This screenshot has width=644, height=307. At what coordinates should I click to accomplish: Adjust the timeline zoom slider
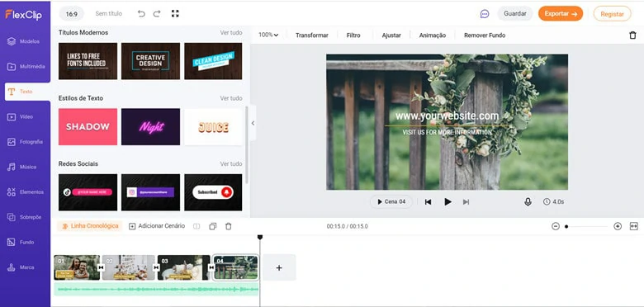click(x=586, y=227)
